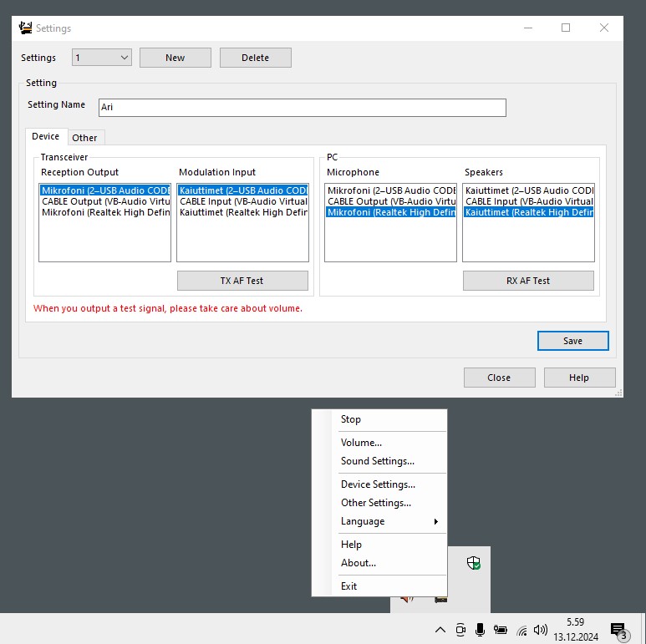Select CABLE Input in Speakers list
Image resolution: width=646 pixels, height=644 pixels.
coord(528,201)
